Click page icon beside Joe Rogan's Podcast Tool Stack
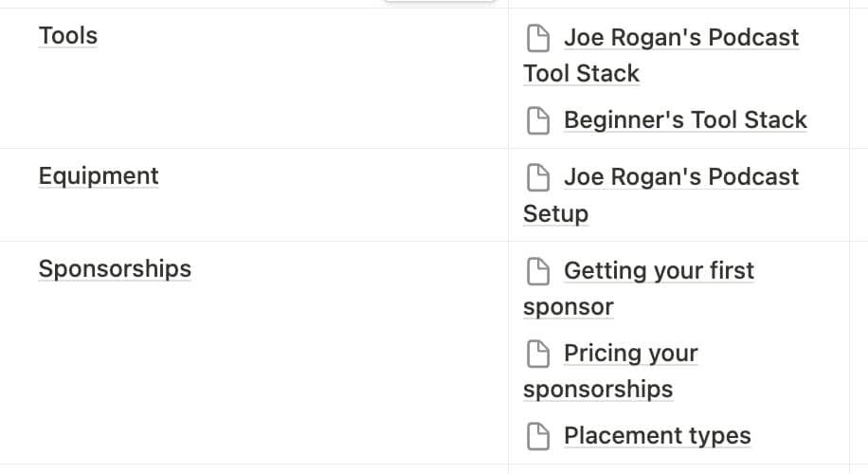The image size is (868, 474). 538,38
